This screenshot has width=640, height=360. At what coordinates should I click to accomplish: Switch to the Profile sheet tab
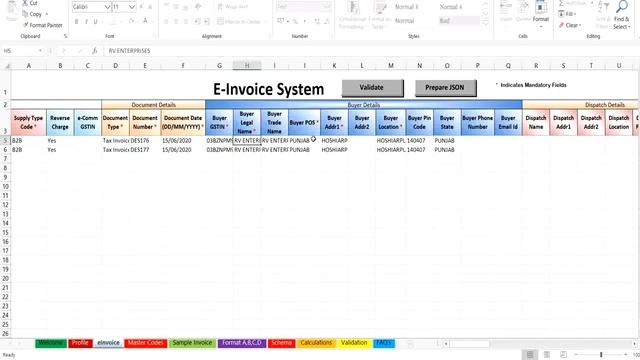(x=80, y=343)
